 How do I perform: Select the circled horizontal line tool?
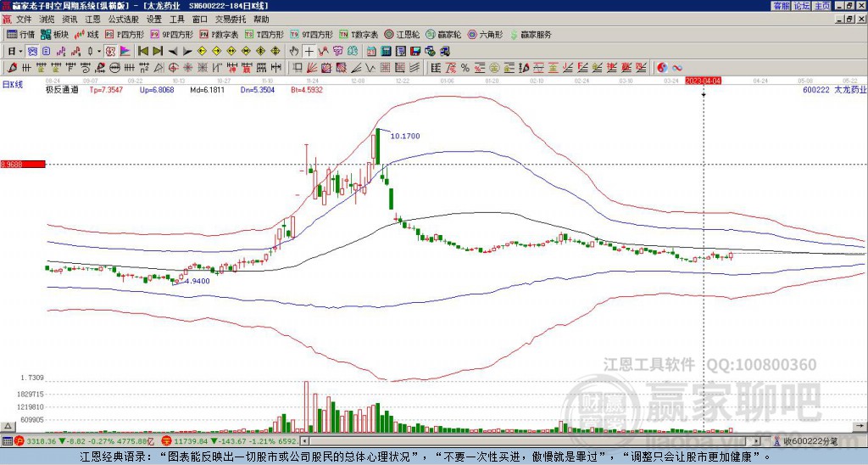pyautogui.click(x=114, y=68)
